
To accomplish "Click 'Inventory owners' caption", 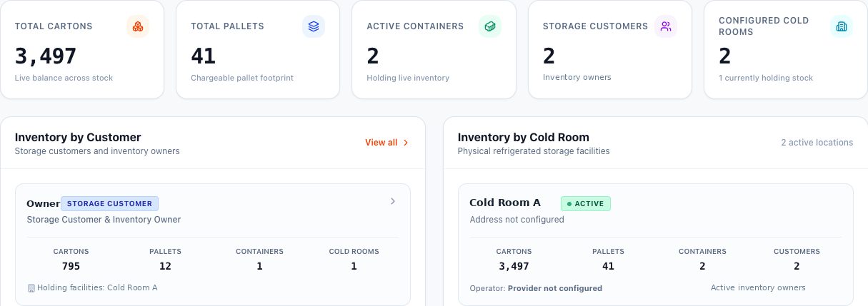I will pos(577,77).
